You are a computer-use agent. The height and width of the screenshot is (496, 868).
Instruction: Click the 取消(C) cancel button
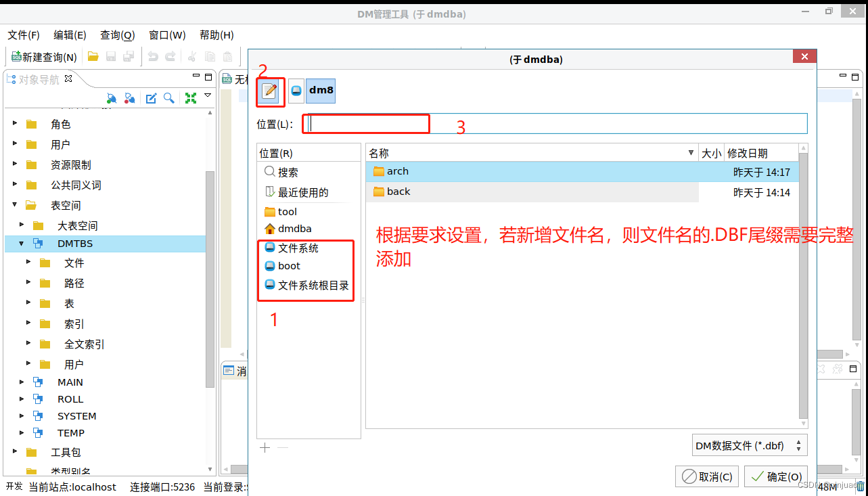point(707,476)
